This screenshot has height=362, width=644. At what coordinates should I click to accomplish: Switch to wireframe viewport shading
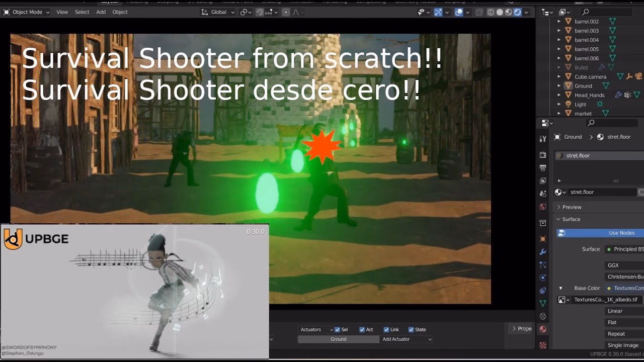491,12
